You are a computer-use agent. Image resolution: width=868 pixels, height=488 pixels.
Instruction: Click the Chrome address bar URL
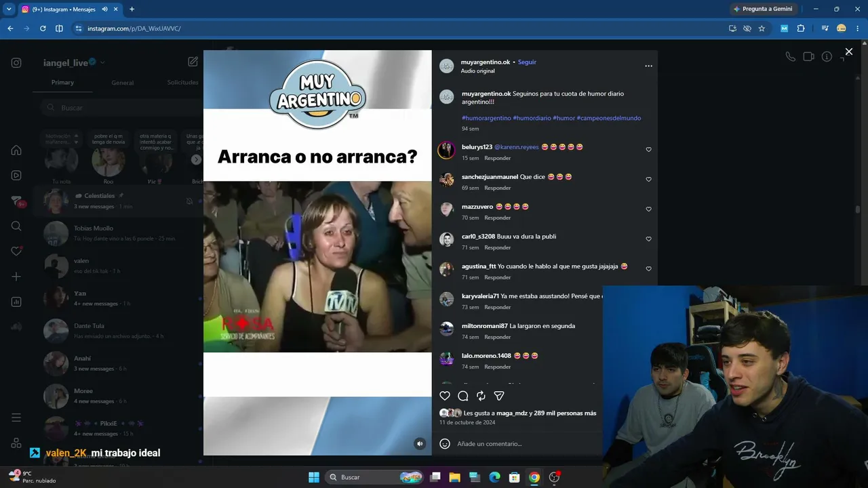pos(134,28)
